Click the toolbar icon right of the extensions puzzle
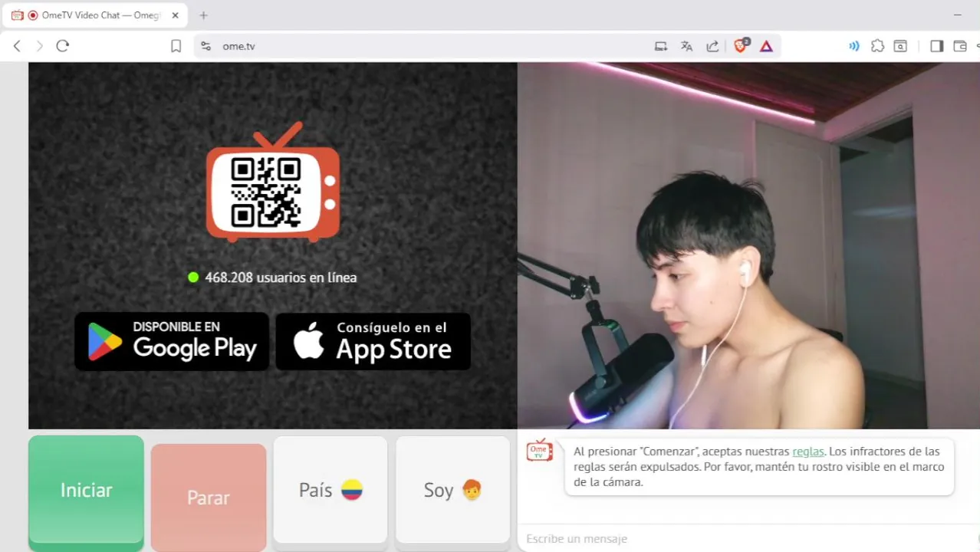This screenshot has width=980, height=552. (900, 46)
